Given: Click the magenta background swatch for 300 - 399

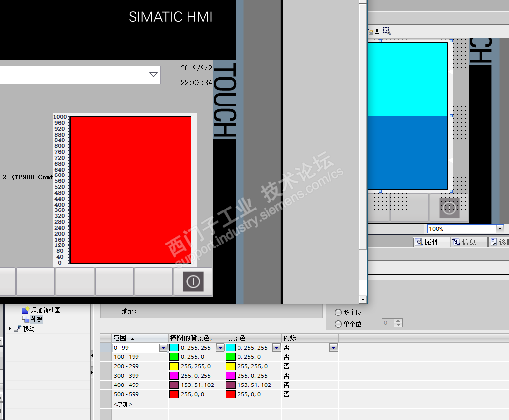Looking at the screenshot, I should coord(174,376).
